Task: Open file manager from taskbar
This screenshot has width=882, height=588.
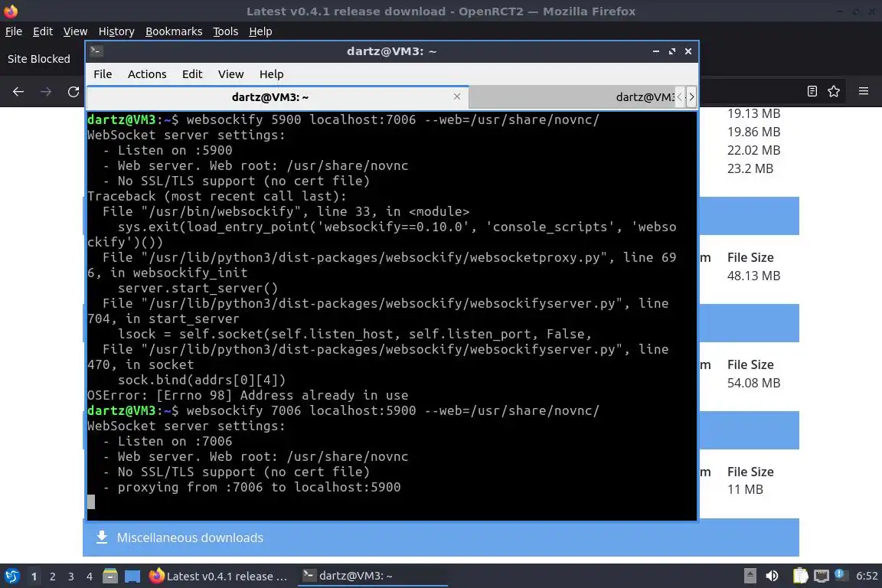Action: [x=110, y=576]
